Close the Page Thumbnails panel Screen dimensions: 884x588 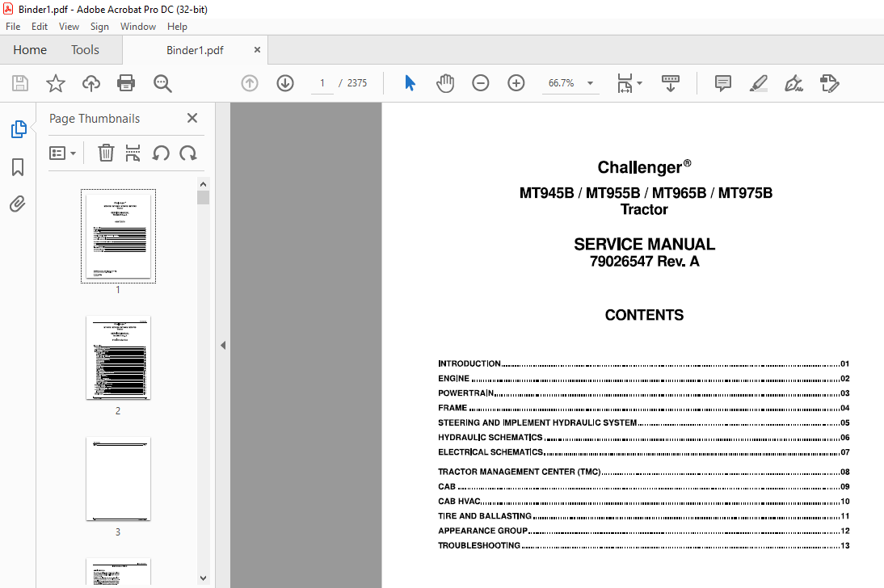(x=192, y=118)
